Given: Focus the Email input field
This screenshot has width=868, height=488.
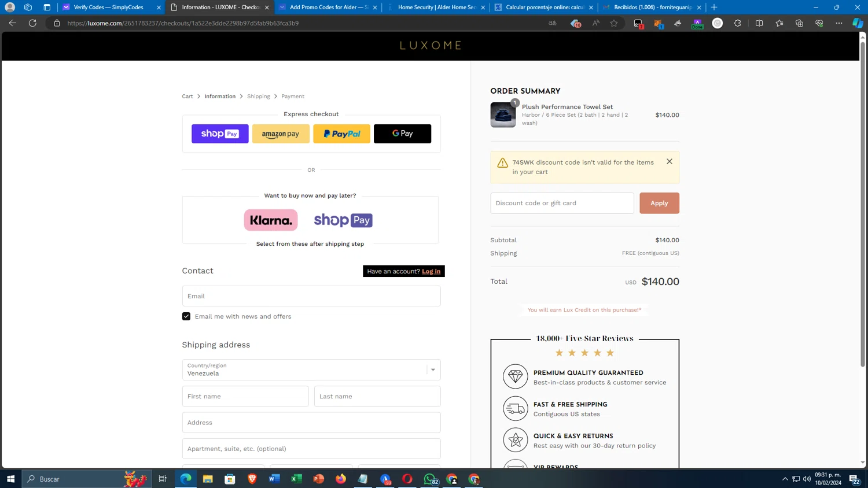Looking at the screenshot, I should click(x=311, y=296).
